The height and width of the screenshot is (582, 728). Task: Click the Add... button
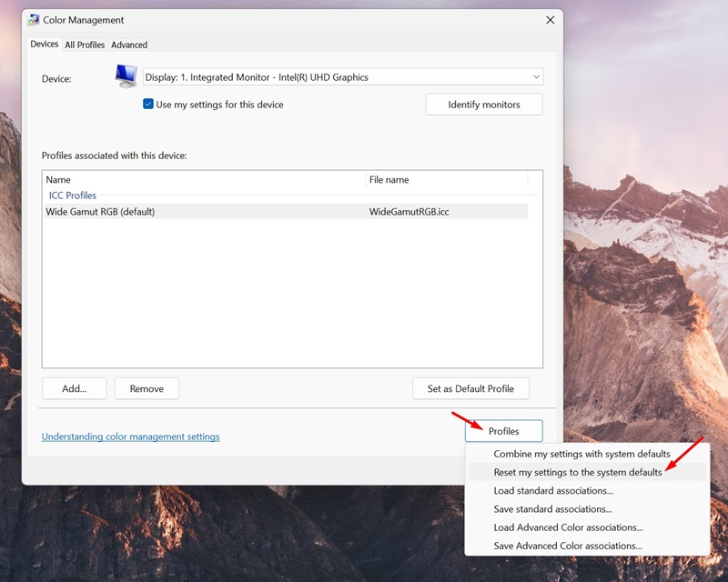pyautogui.click(x=75, y=388)
